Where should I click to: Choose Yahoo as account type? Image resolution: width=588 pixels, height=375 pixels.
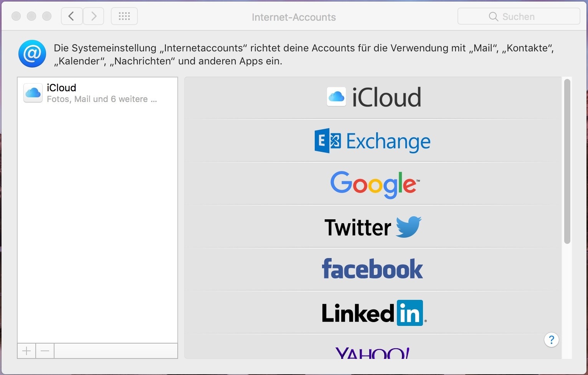pos(373,347)
